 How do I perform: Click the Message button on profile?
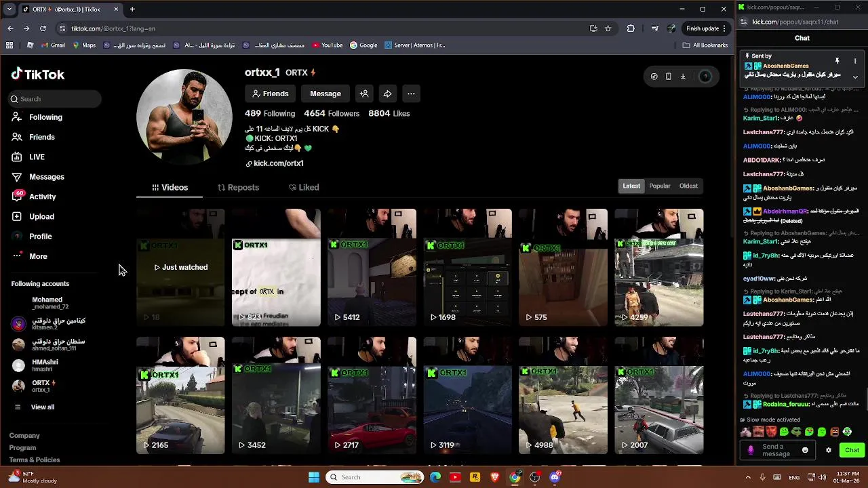pos(325,94)
